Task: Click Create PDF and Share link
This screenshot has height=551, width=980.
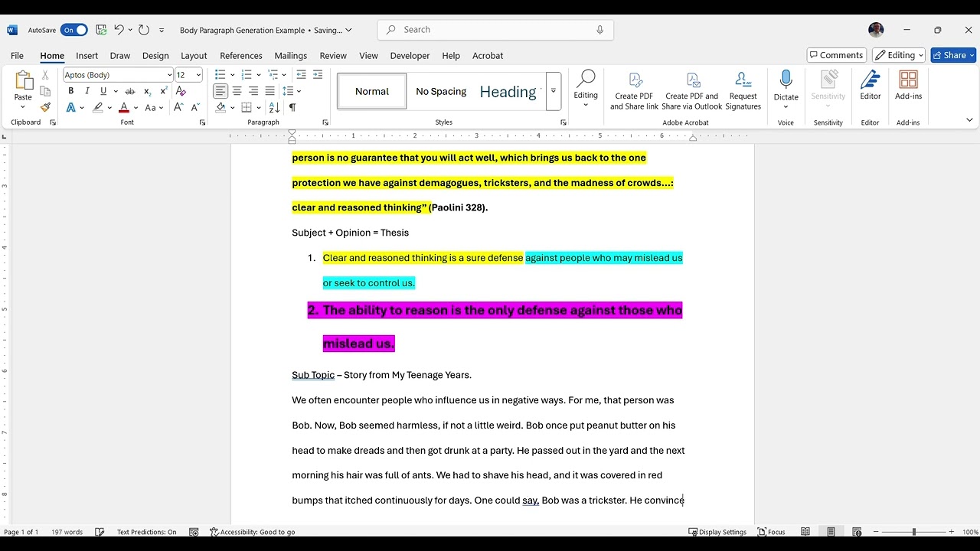Action: pos(634,90)
